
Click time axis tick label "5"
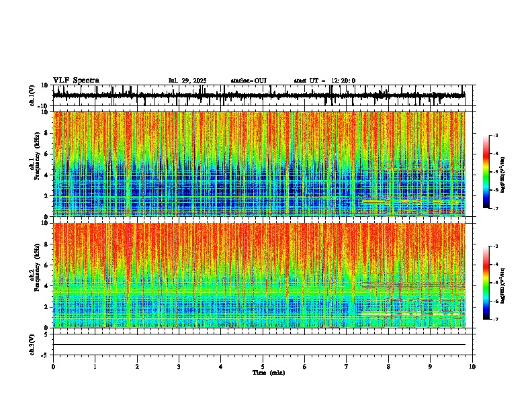click(263, 367)
